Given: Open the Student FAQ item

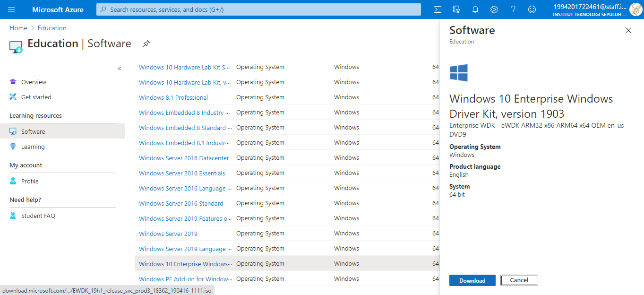Looking at the screenshot, I should [38, 216].
